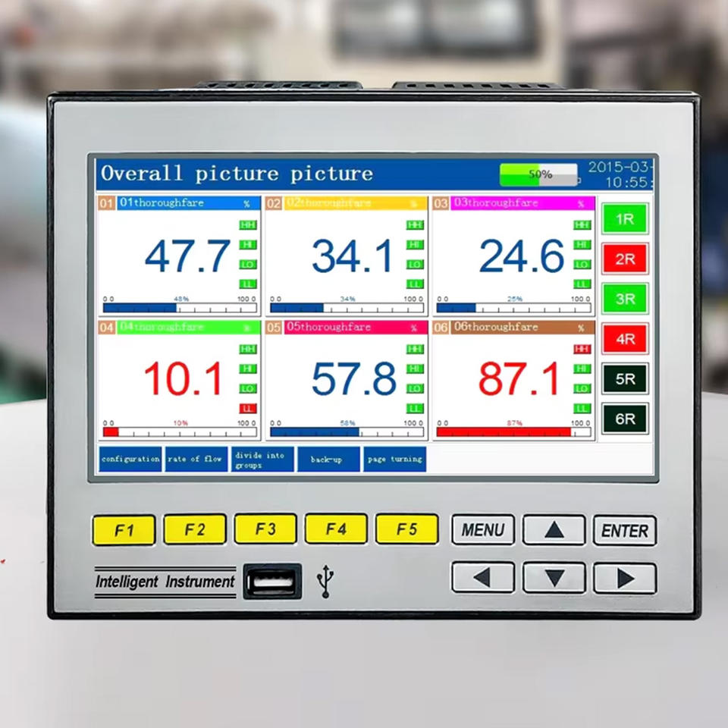The height and width of the screenshot is (728, 728).
Task: Select the 'page turning' softkey
Action: (x=394, y=460)
